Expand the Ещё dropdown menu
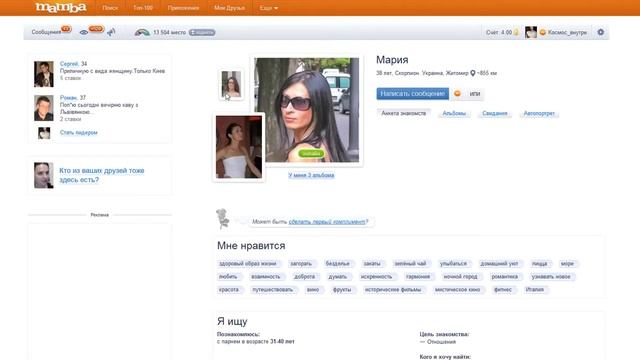The width and height of the screenshot is (640, 360). [269, 8]
